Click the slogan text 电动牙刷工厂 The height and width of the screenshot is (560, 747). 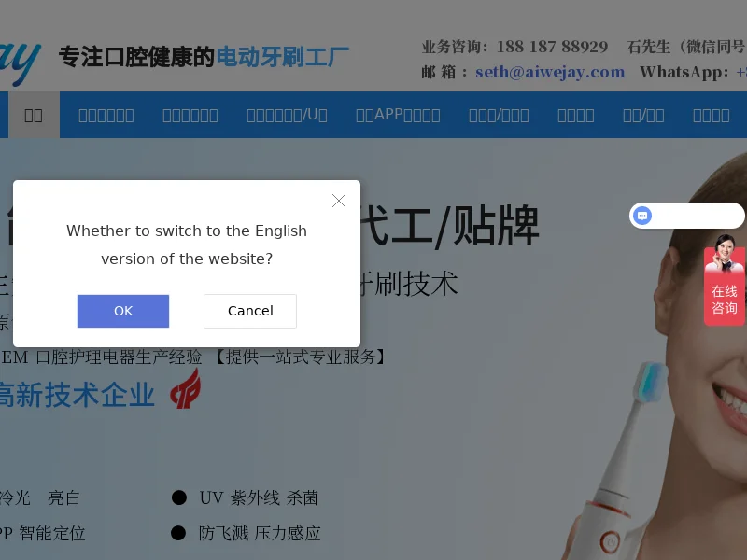[x=283, y=57]
